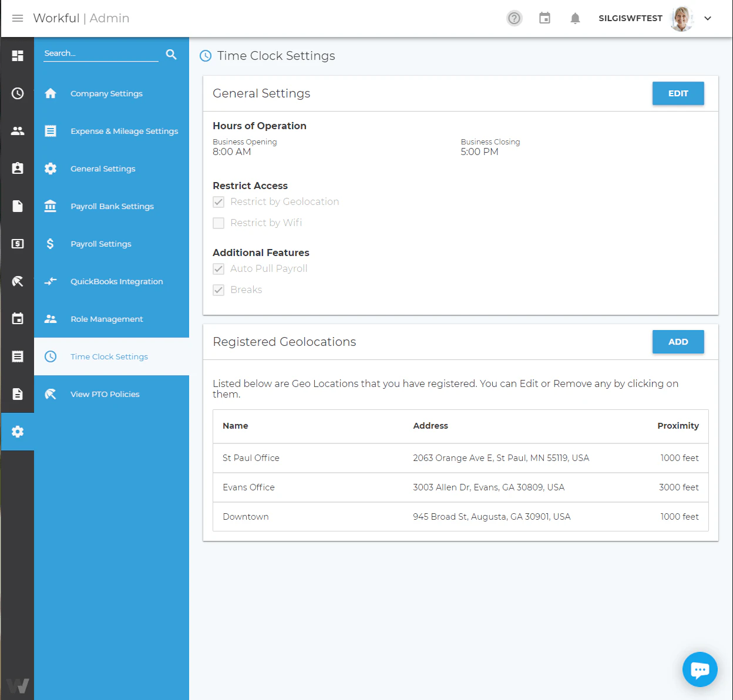Click the help question mark icon

click(515, 18)
